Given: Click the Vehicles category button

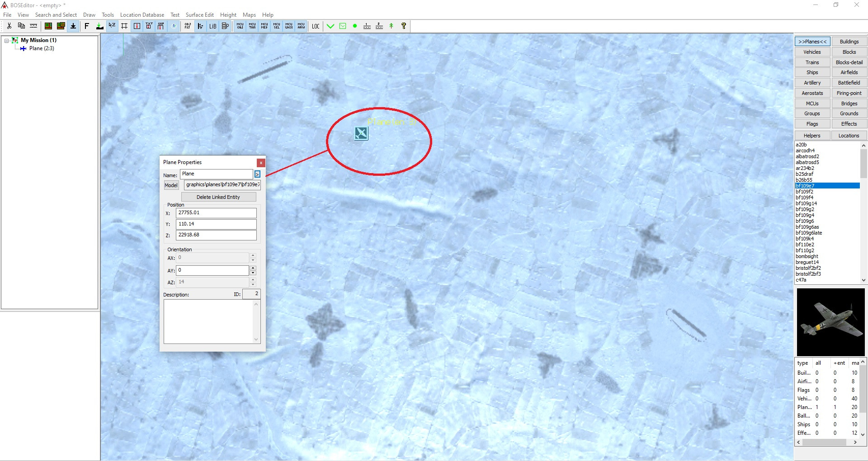Looking at the screenshot, I should point(812,52).
